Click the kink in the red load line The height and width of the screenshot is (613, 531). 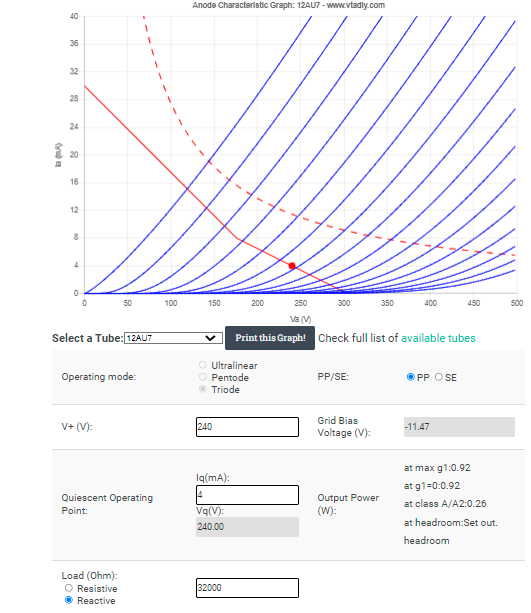tap(237, 238)
